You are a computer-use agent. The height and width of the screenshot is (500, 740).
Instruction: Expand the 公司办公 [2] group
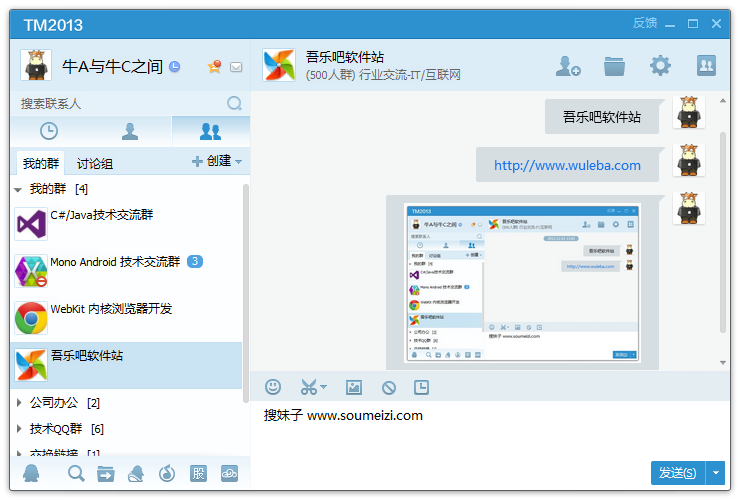[19, 403]
